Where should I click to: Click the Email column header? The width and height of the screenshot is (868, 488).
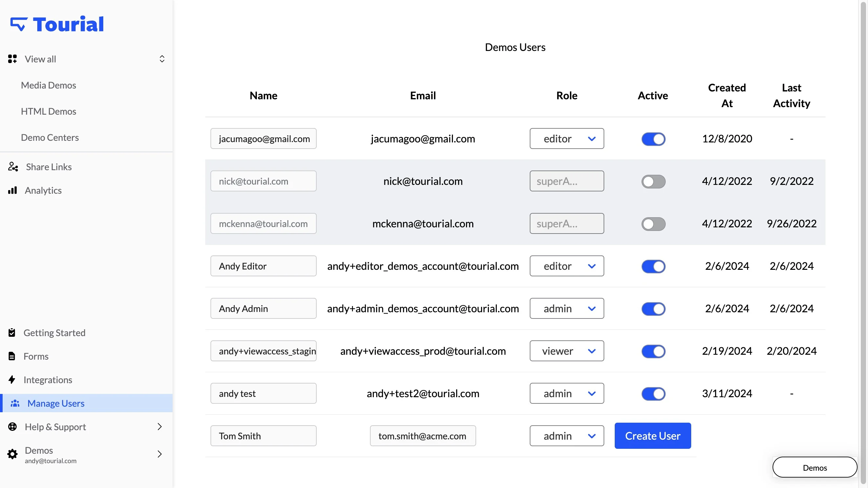[423, 96]
